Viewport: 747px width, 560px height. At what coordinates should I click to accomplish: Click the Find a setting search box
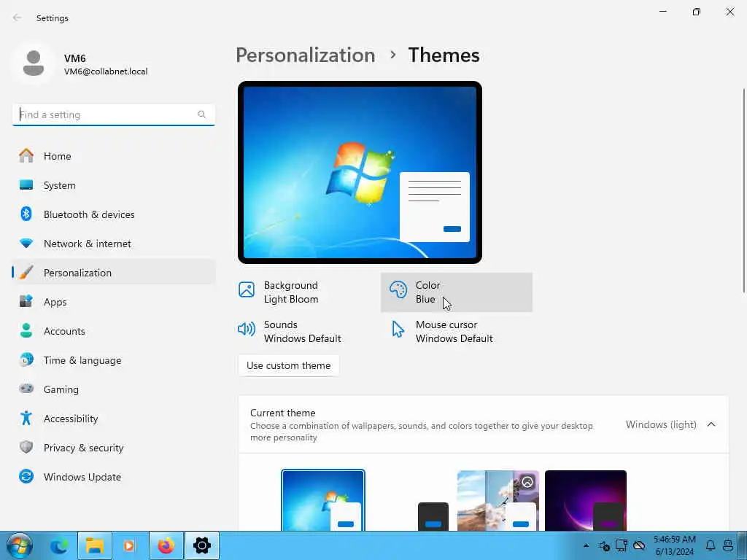(x=113, y=114)
